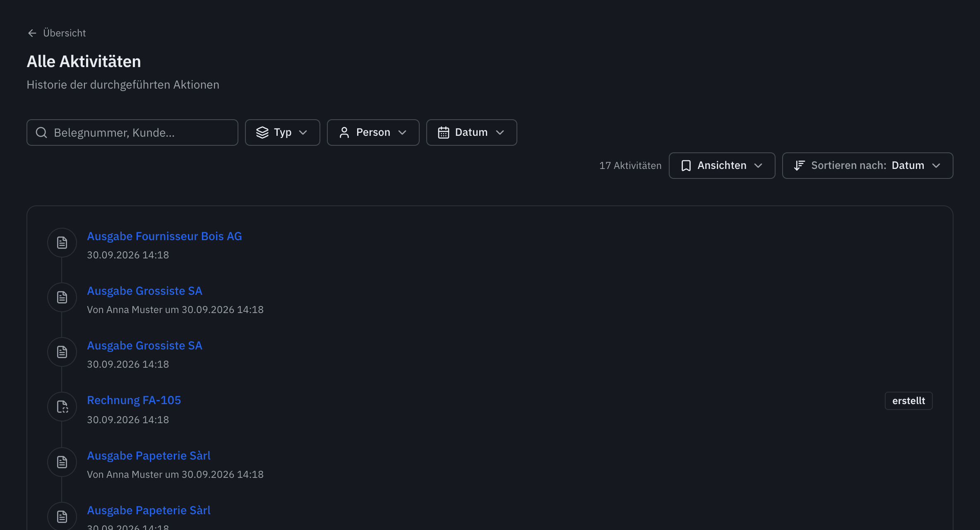The image size is (980, 530).
Task: Click the magnifier search icon in the search field
Action: tap(41, 132)
